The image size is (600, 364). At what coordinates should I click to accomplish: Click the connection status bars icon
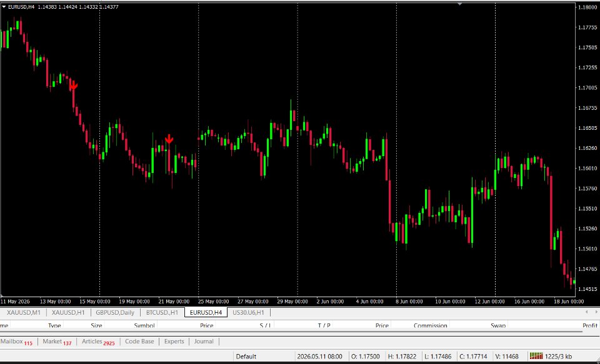[x=536, y=357]
